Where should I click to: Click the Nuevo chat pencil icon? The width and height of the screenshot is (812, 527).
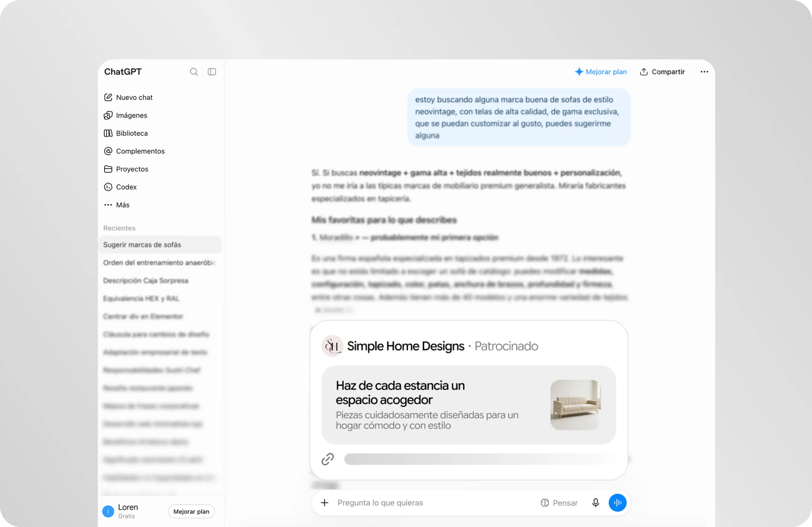[x=108, y=97]
